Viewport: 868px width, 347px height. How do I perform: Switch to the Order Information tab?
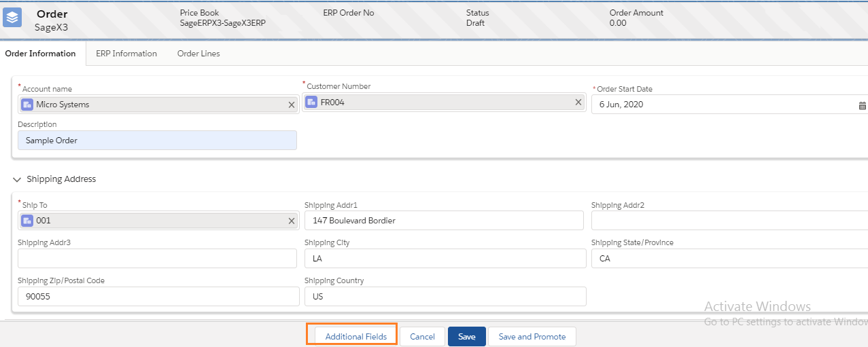40,54
